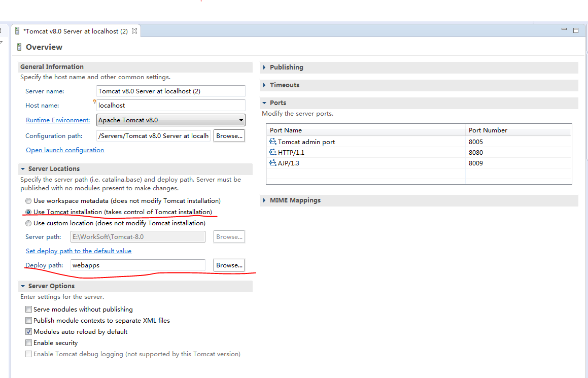This screenshot has width=588, height=378.
Task: Click the HTTP/1.1 port icon
Action: (x=272, y=152)
